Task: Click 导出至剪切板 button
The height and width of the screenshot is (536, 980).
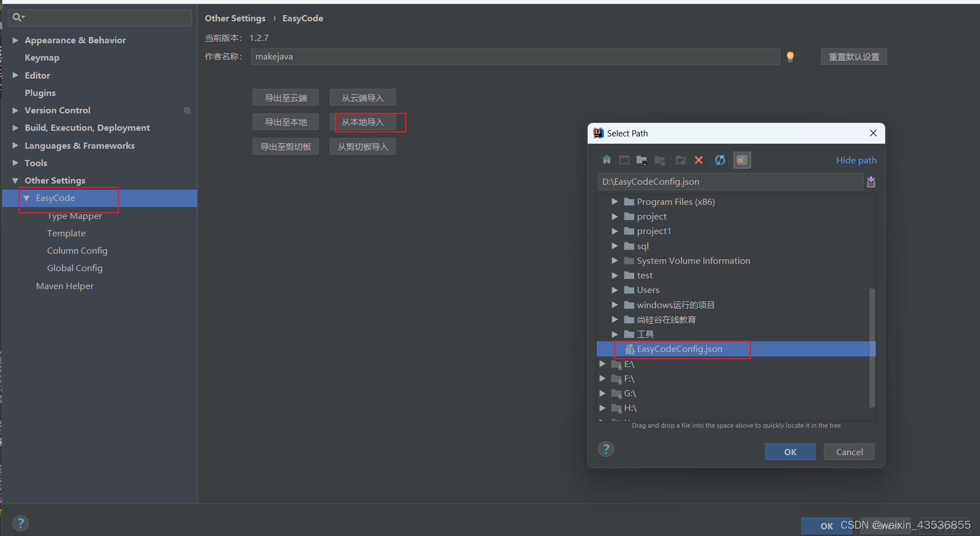Action: pos(286,146)
